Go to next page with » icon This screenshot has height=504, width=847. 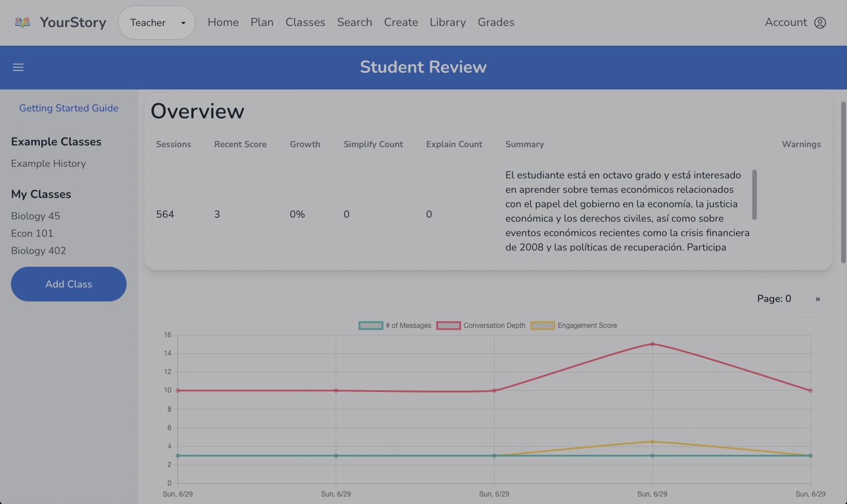coord(818,298)
